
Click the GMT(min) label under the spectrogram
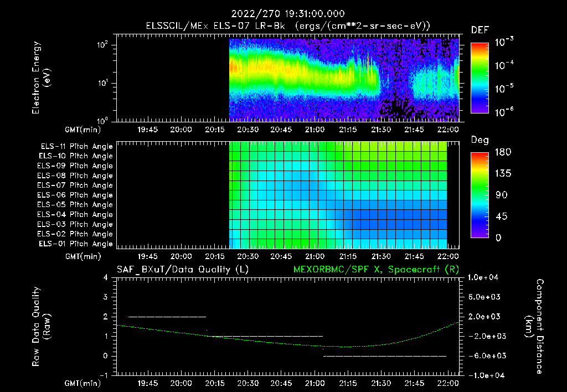click(83, 130)
